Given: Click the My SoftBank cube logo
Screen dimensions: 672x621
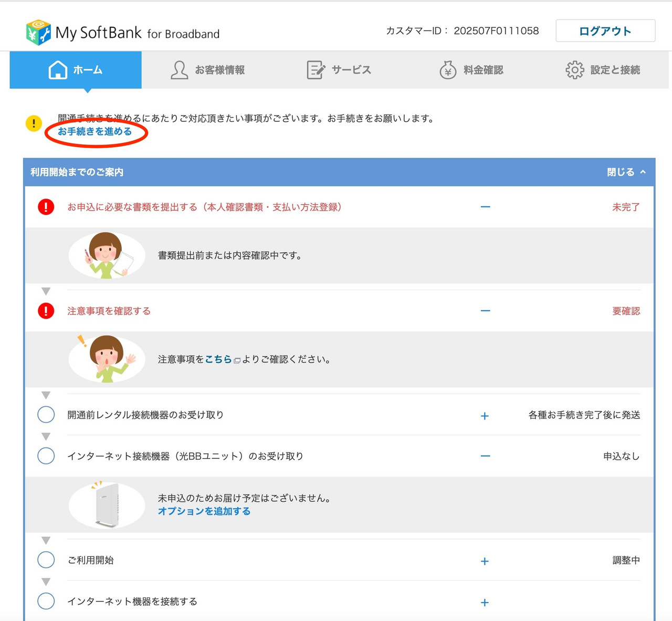Looking at the screenshot, I should pyautogui.click(x=38, y=33).
